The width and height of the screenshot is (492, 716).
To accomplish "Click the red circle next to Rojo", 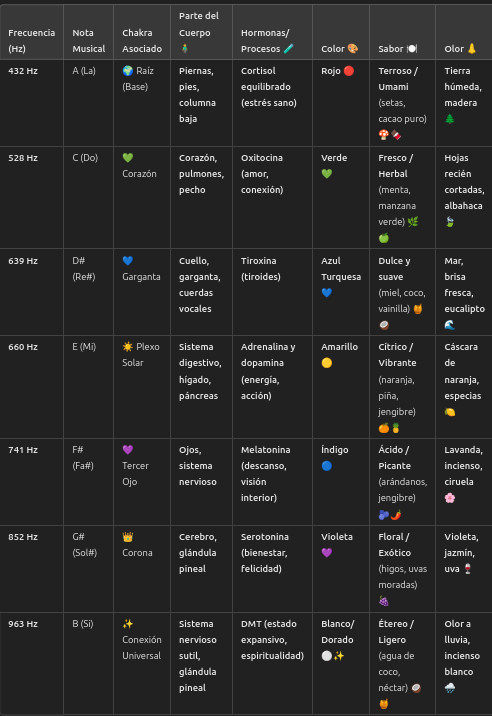I will 349,71.
